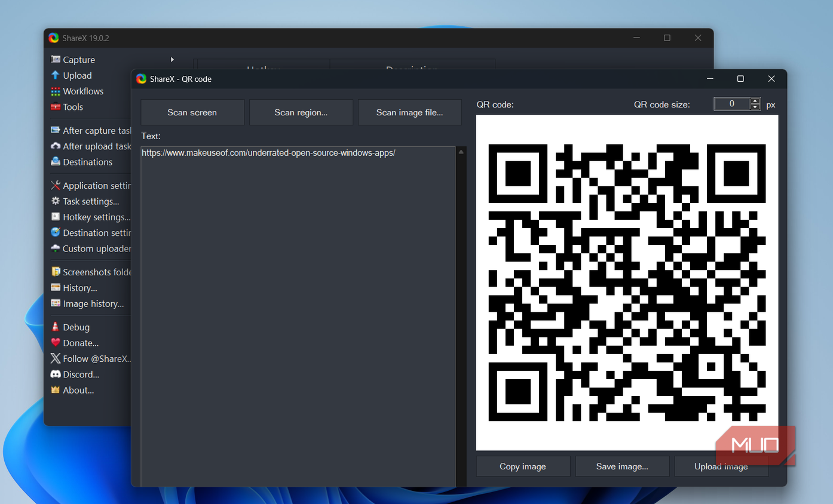This screenshot has width=833, height=504.
Task: Click the Tools toolbox icon
Action: 56,107
